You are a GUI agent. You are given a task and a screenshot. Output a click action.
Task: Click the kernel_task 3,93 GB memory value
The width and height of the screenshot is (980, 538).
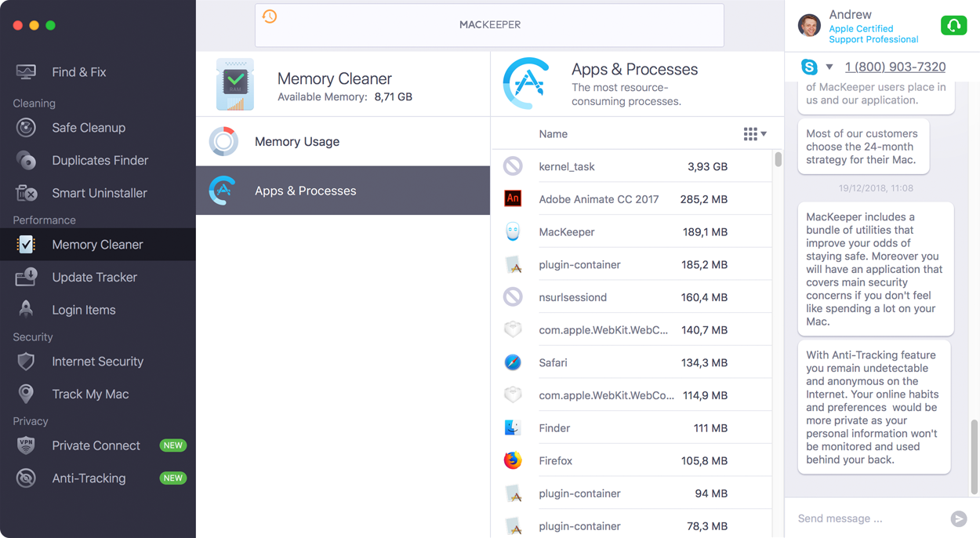[x=707, y=167]
